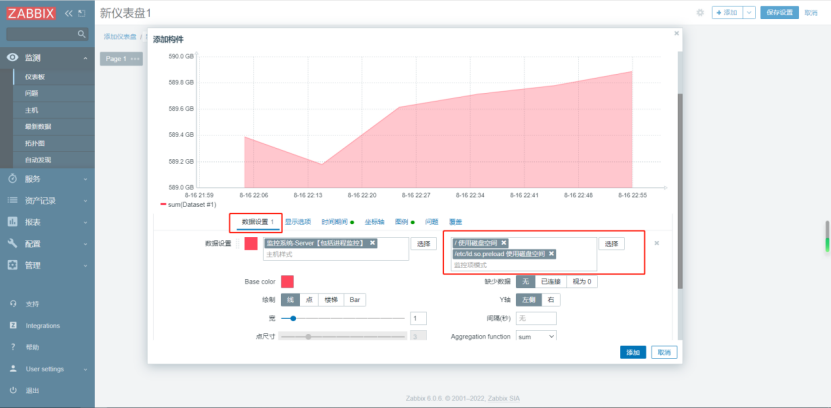
Task: Set draw type to 线
Action: 290,300
